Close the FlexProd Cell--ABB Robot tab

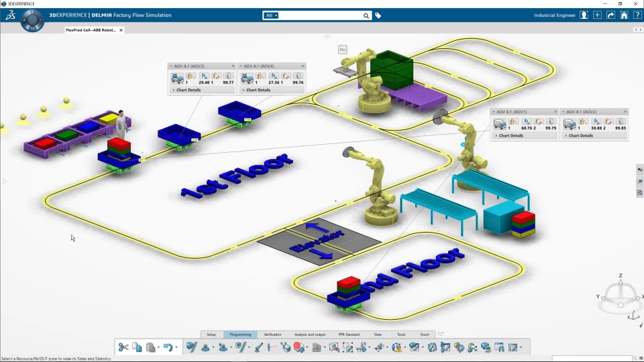pyautogui.click(x=121, y=30)
